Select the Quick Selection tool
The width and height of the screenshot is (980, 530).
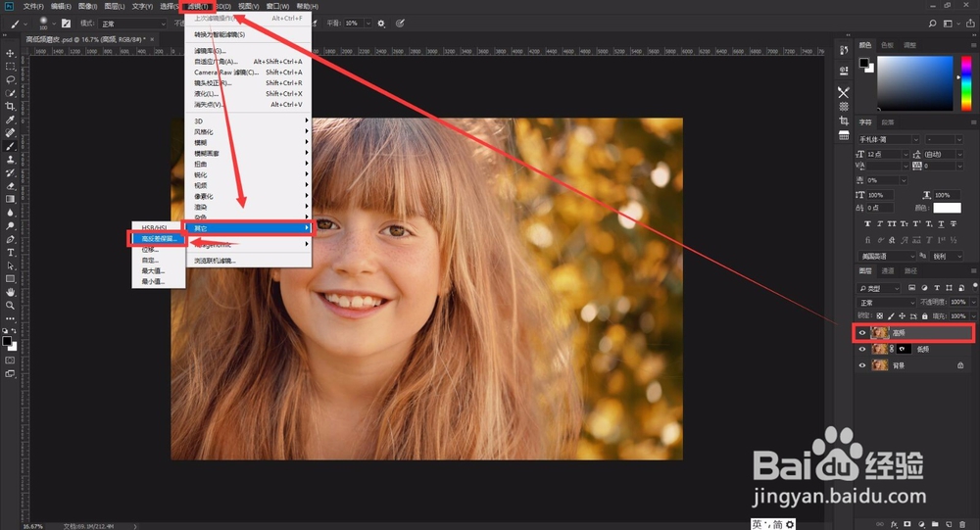10,93
